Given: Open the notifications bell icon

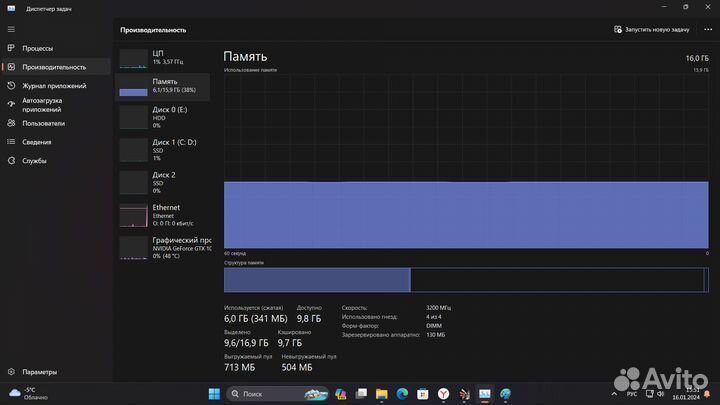Looking at the screenshot, I should 707,394.
